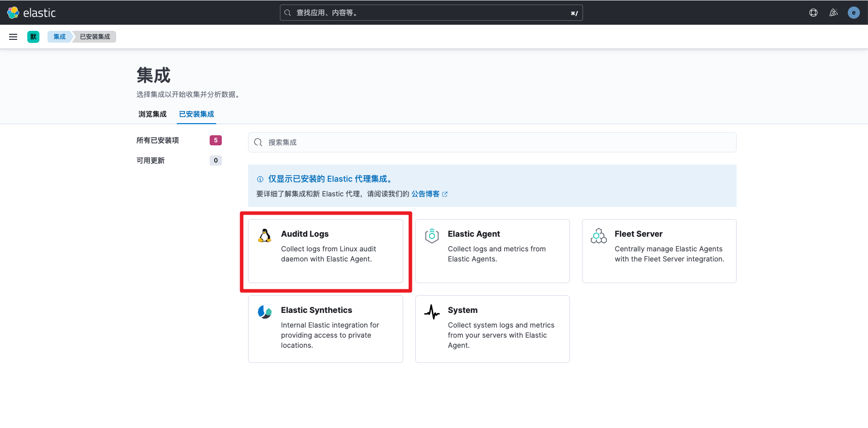Click the Elastic logo in the header

point(31,13)
